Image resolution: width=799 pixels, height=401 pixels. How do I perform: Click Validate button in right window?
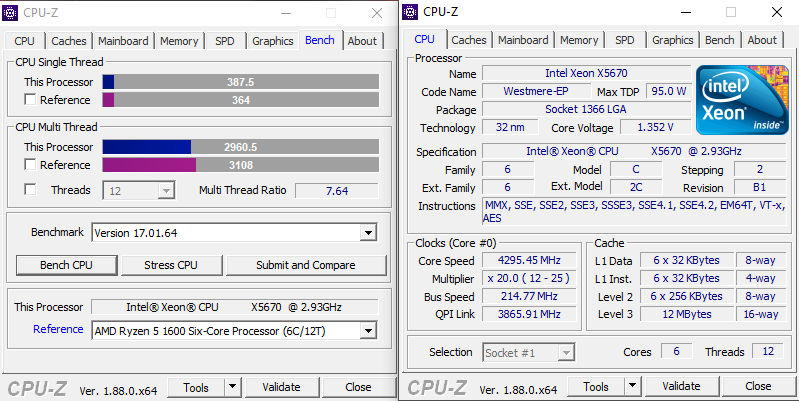(681, 386)
